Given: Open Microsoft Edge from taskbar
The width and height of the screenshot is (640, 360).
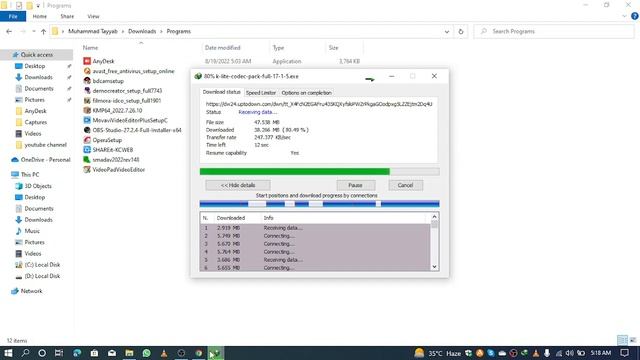Looking at the screenshot, I should tap(77, 353).
